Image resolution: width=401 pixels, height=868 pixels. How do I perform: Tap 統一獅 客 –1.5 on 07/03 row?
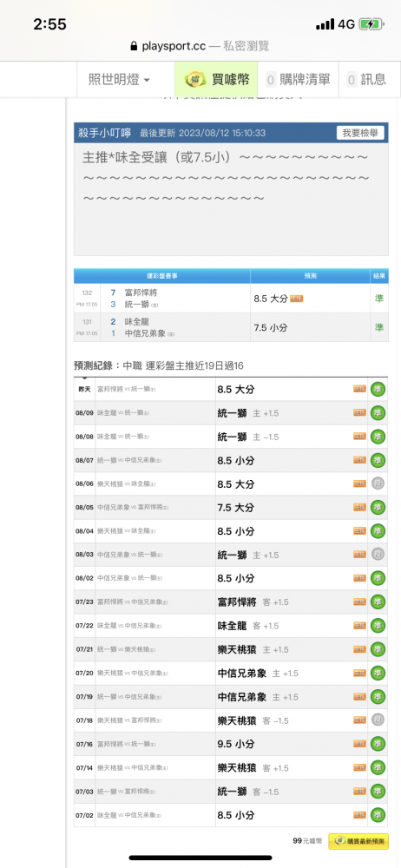(248, 791)
